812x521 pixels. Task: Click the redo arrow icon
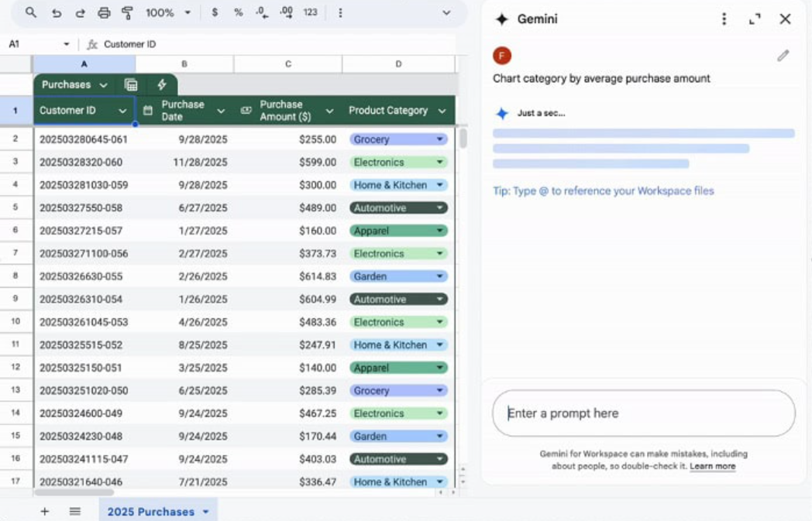80,13
